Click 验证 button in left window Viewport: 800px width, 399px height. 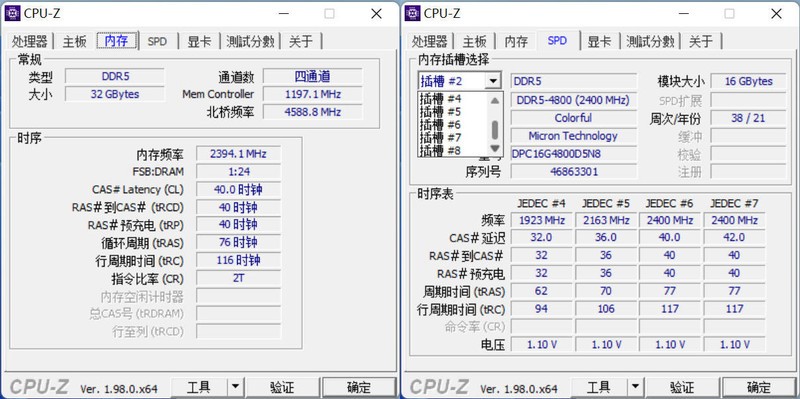(282, 387)
